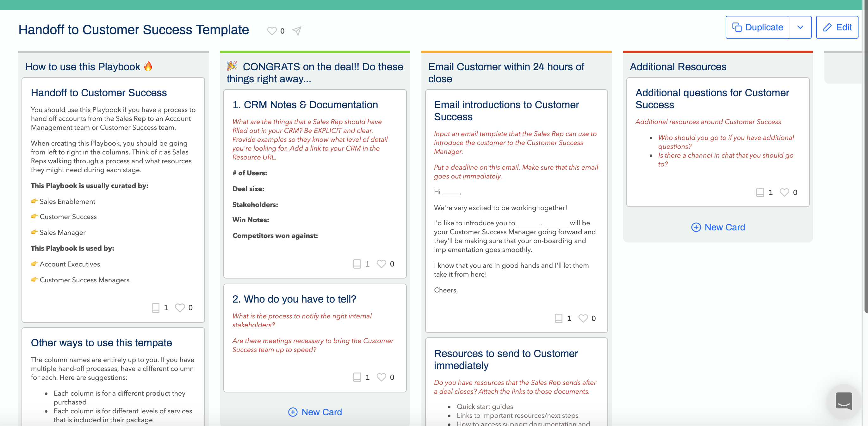Like the Handoff to Customer Success Template playbook

[x=272, y=31]
